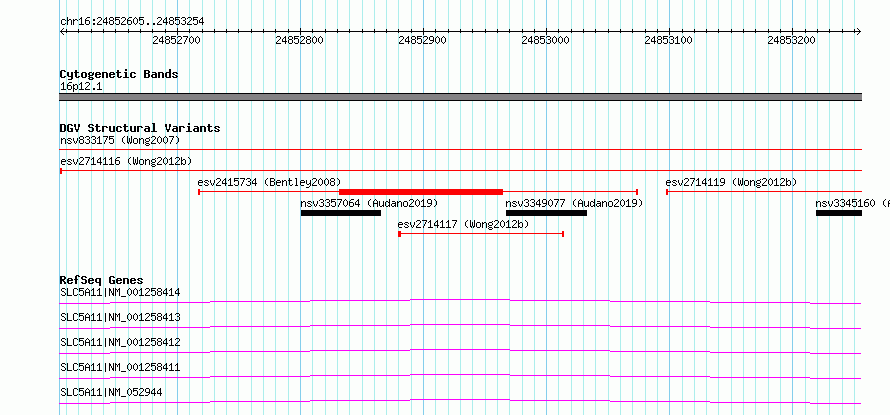Click the thick red esv2415734 variant bar
Viewport: 890px width, 415px height.
pyautogui.click(x=421, y=192)
